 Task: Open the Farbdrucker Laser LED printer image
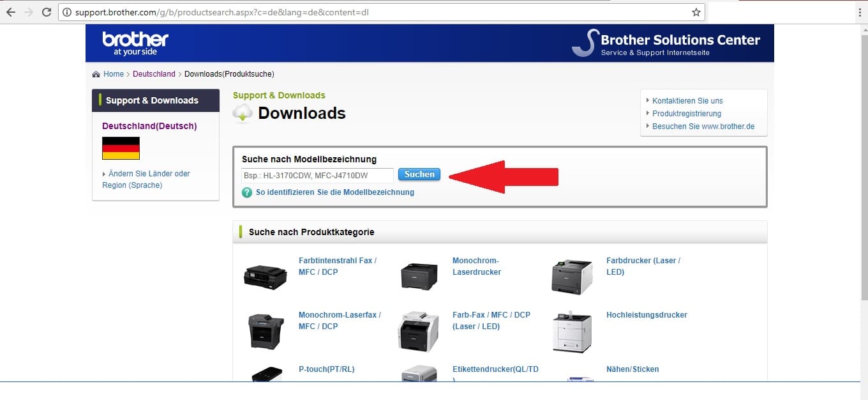click(x=572, y=276)
